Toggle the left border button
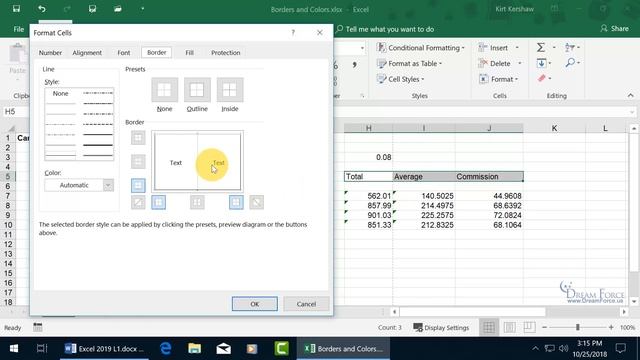Image resolution: width=640 pixels, height=360 pixels. (x=158, y=202)
